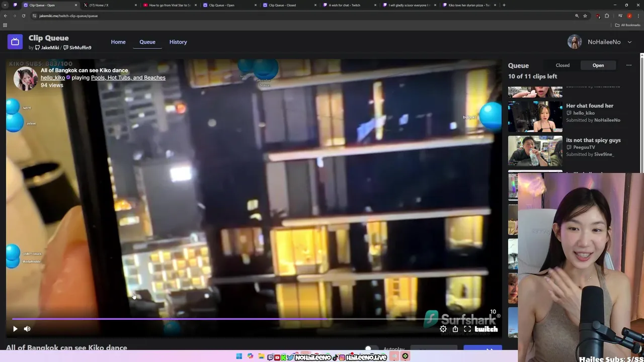
Task: Open Twitch logo link in player
Action: click(486, 329)
